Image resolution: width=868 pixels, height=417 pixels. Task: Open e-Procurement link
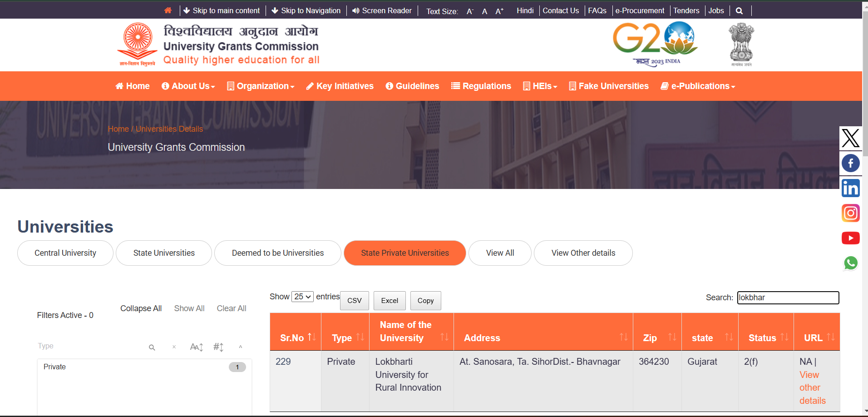coord(639,10)
